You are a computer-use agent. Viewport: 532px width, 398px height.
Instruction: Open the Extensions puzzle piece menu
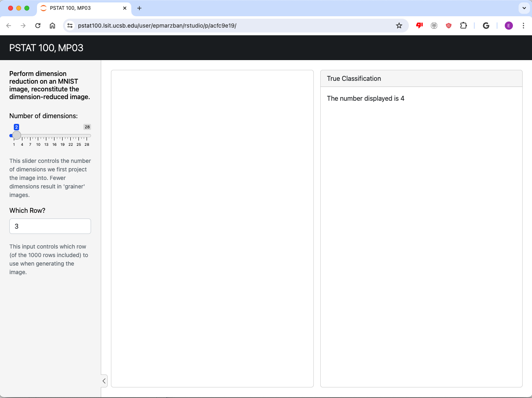coord(463,26)
